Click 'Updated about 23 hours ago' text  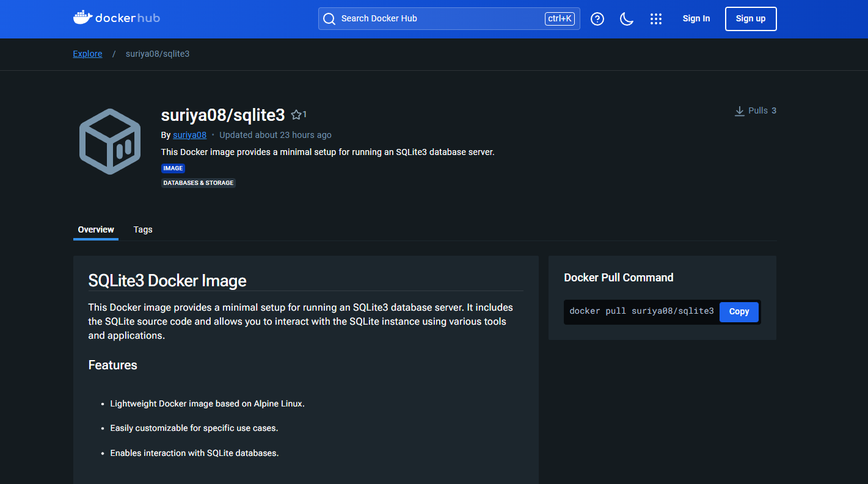(275, 135)
